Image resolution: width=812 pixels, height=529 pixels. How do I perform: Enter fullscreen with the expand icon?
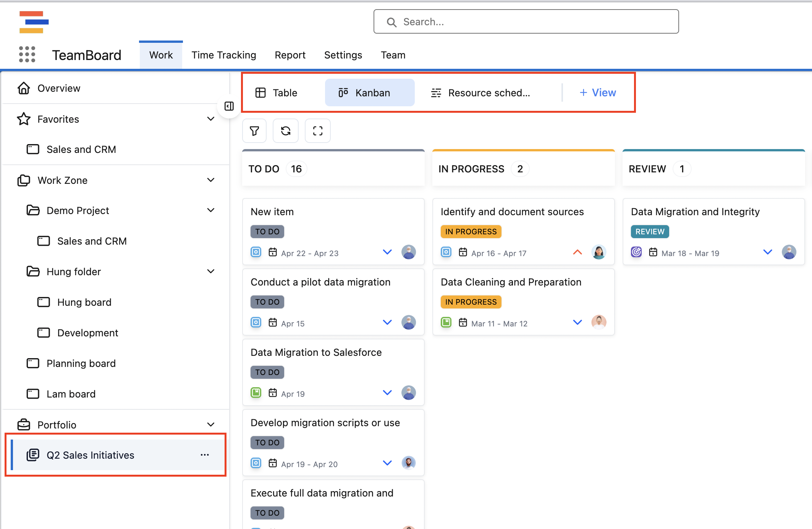317,131
